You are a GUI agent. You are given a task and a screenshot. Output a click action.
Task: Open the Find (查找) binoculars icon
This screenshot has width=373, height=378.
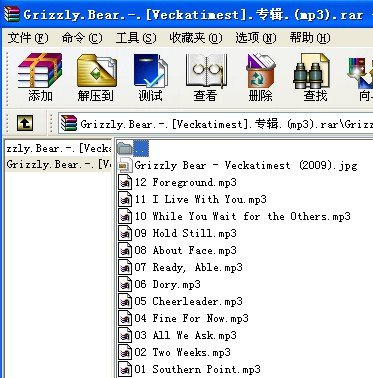(x=313, y=77)
